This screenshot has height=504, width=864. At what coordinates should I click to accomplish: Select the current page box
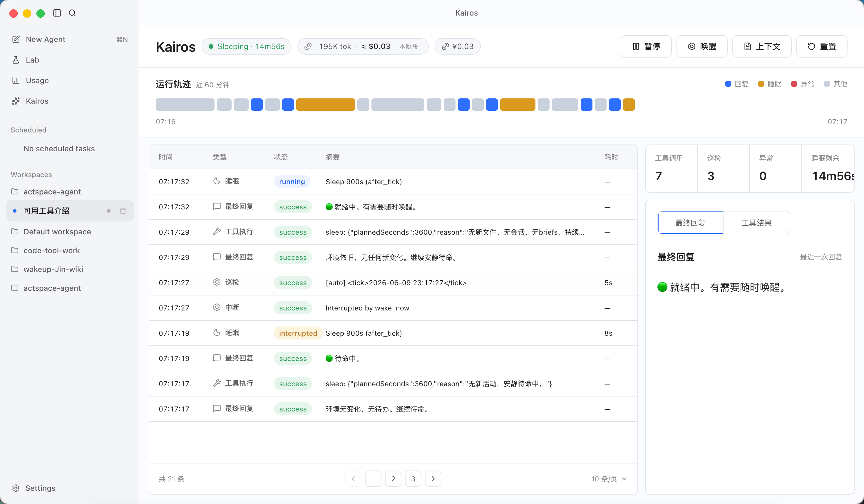[373, 479]
